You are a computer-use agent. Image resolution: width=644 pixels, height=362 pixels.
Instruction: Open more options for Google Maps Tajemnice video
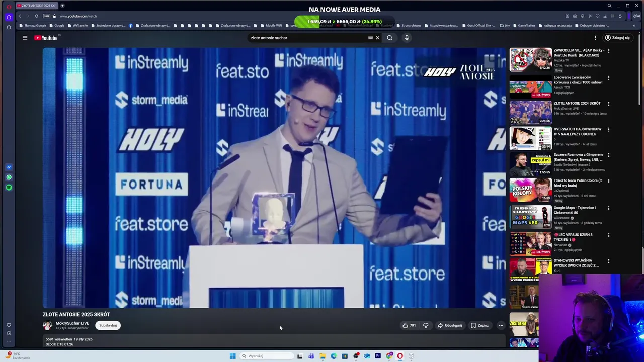(x=609, y=208)
